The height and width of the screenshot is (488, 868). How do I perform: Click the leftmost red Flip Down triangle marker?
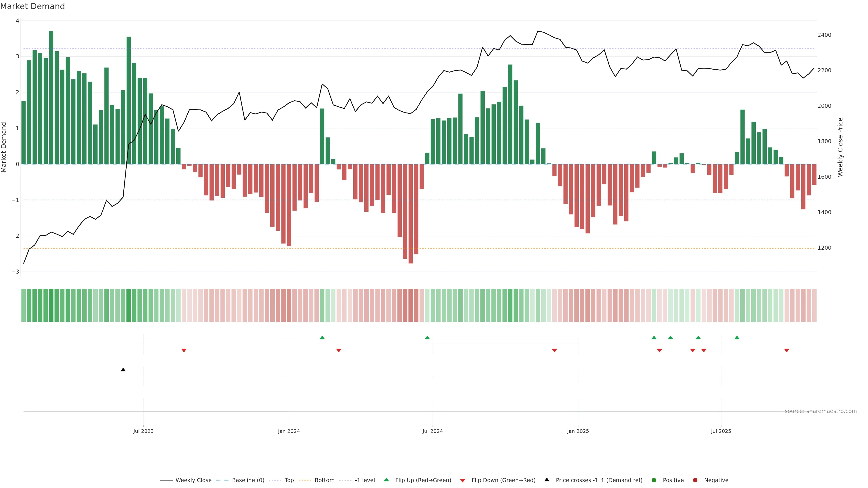coord(184,351)
